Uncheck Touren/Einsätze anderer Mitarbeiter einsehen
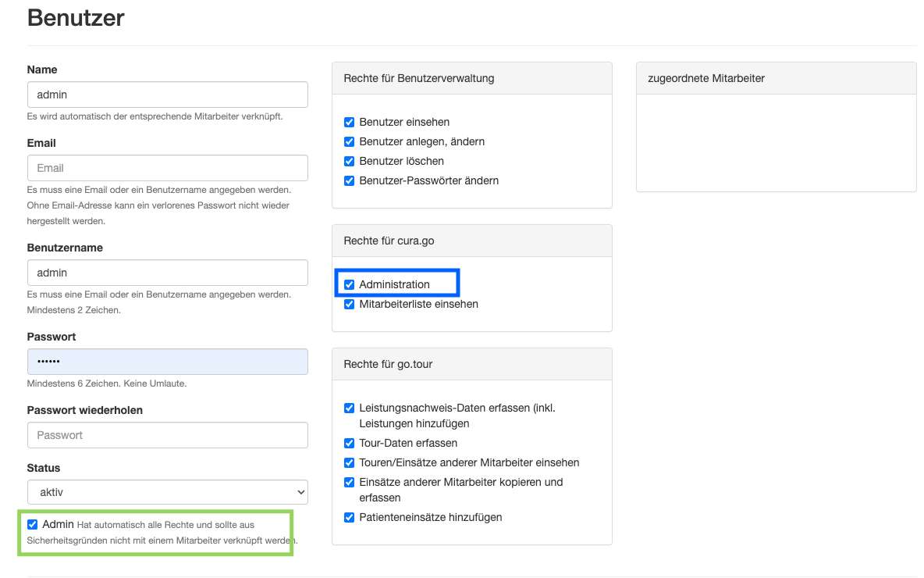Screen dimensions: 924x578 tap(349, 462)
